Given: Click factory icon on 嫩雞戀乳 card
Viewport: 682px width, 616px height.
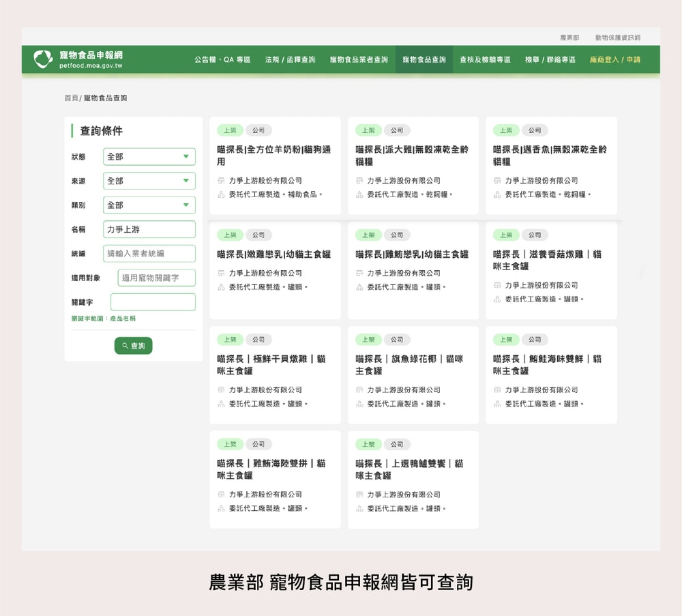Looking at the screenshot, I should click(x=221, y=287).
